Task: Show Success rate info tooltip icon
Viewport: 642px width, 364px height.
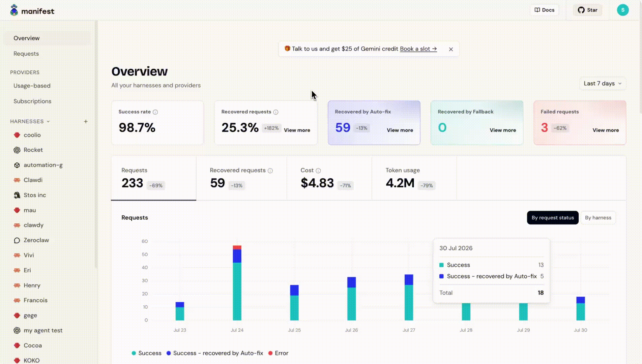Action: pyautogui.click(x=155, y=112)
